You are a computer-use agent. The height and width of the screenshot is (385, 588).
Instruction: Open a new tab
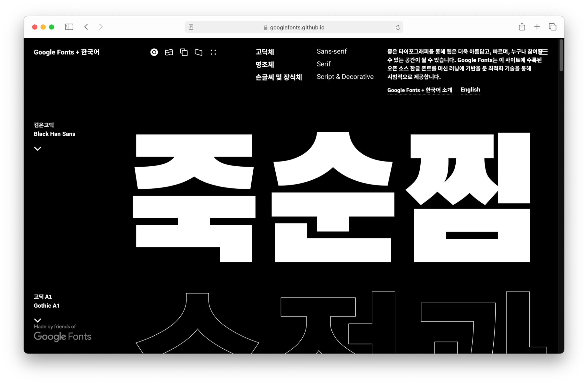coord(537,27)
